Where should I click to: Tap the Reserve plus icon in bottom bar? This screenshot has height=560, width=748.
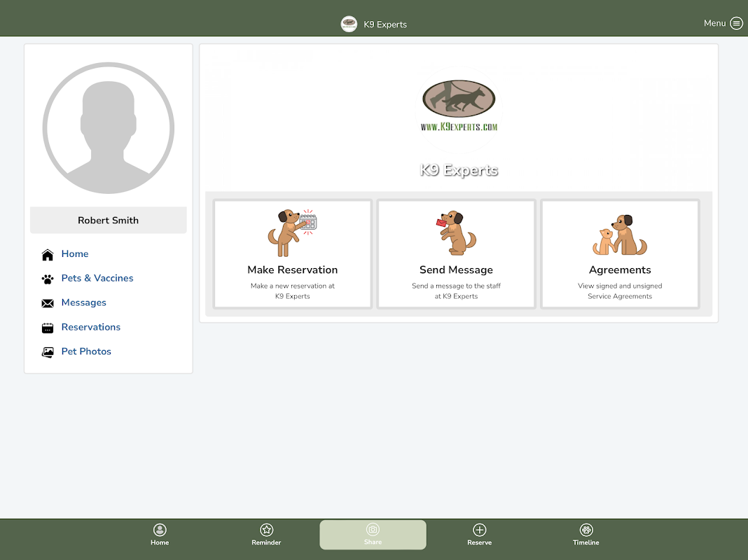click(x=480, y=530)
